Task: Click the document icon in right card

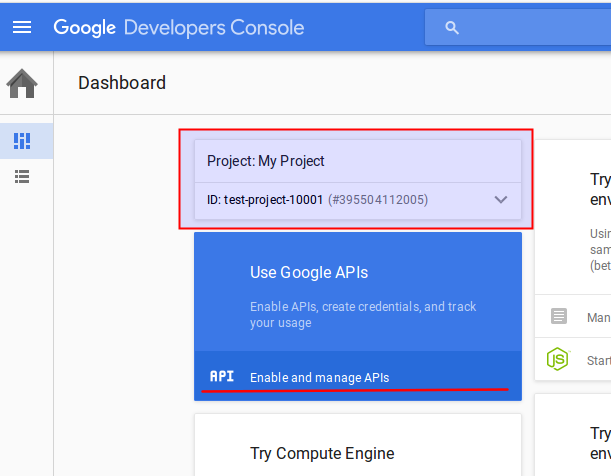Action: [x=559, y=316]
